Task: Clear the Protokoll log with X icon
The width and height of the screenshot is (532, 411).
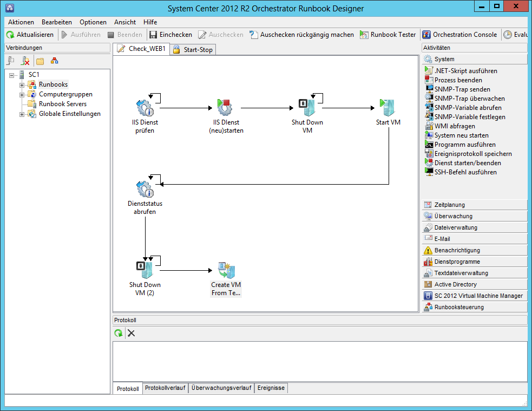Action: [x=132, y=333]
